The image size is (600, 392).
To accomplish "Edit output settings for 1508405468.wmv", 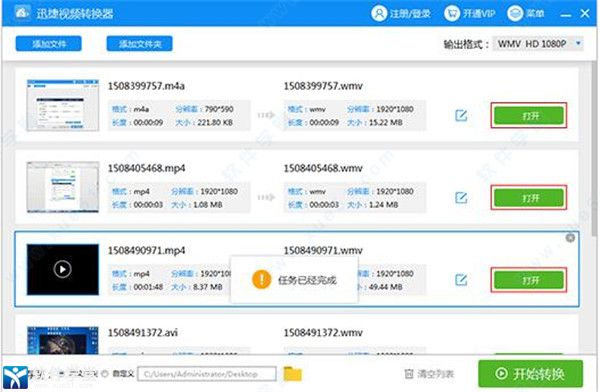I will coord(461,198).
